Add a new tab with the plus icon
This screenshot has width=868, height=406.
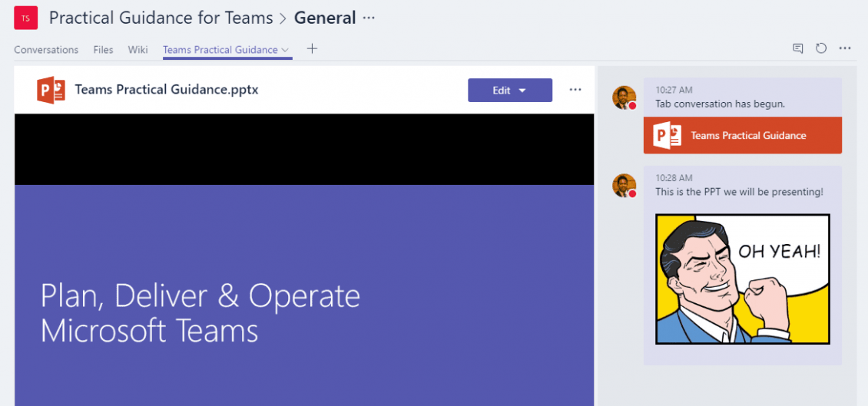coord(312,48)
